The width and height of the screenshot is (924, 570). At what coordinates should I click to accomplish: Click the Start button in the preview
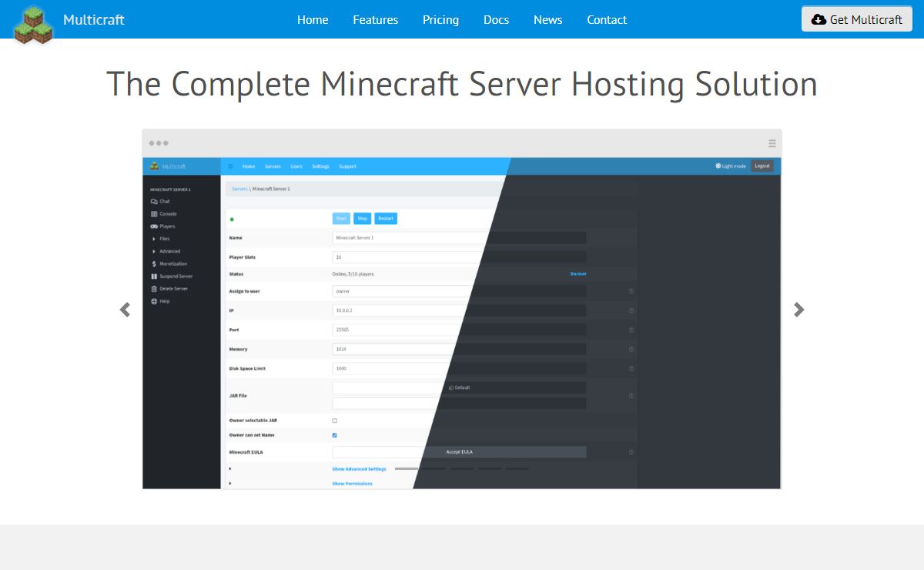(341, 219)
